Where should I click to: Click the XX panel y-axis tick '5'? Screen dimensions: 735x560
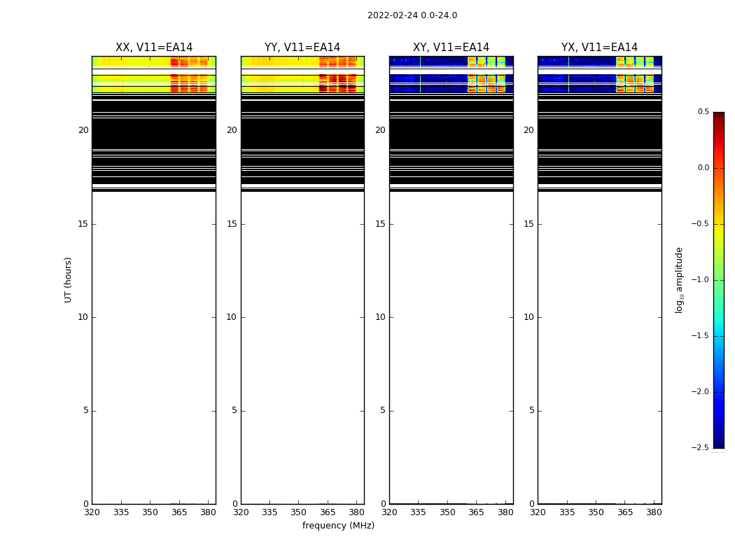86,410
